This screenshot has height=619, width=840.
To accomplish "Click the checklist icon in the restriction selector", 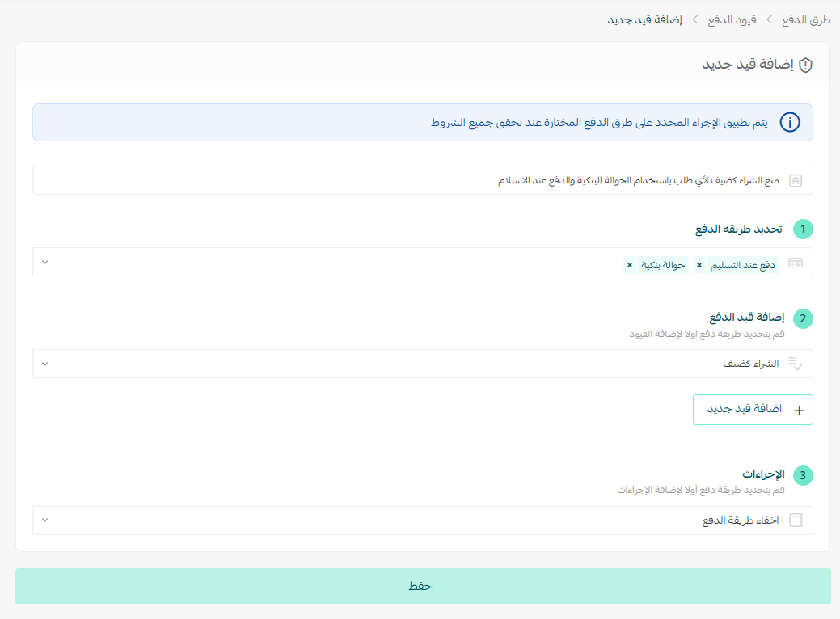I will pos(795,363).
